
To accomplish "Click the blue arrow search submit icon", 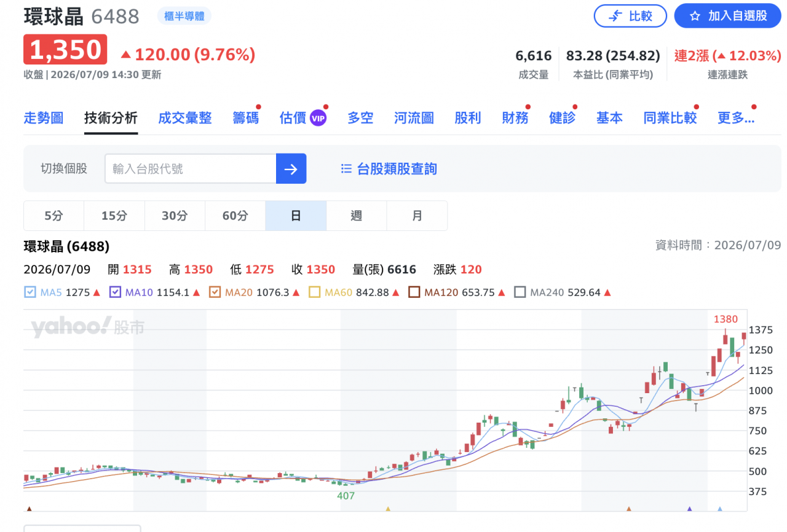I will click(291, 169).
